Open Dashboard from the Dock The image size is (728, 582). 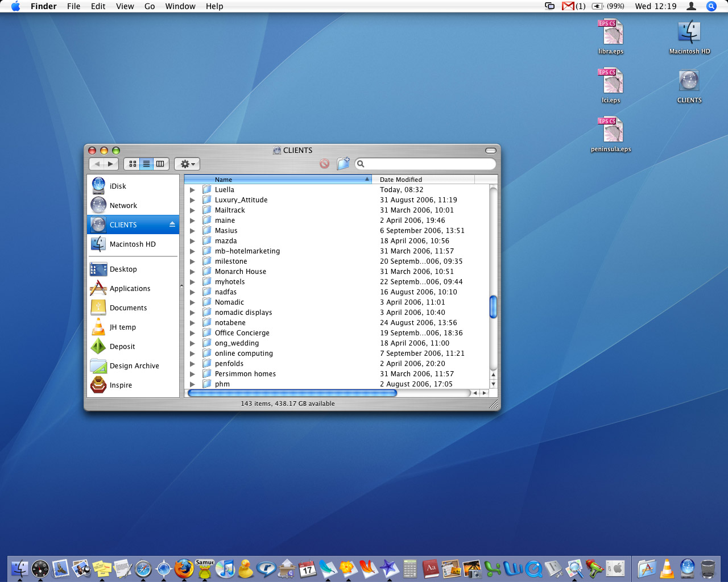pyautogui.click(x=40, y=568)
